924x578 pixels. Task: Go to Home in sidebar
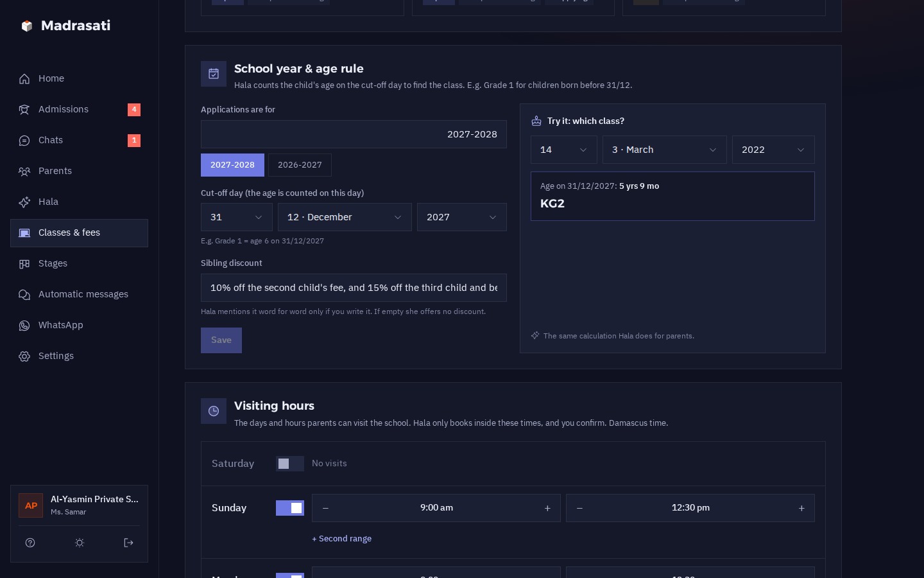[79, 79]
